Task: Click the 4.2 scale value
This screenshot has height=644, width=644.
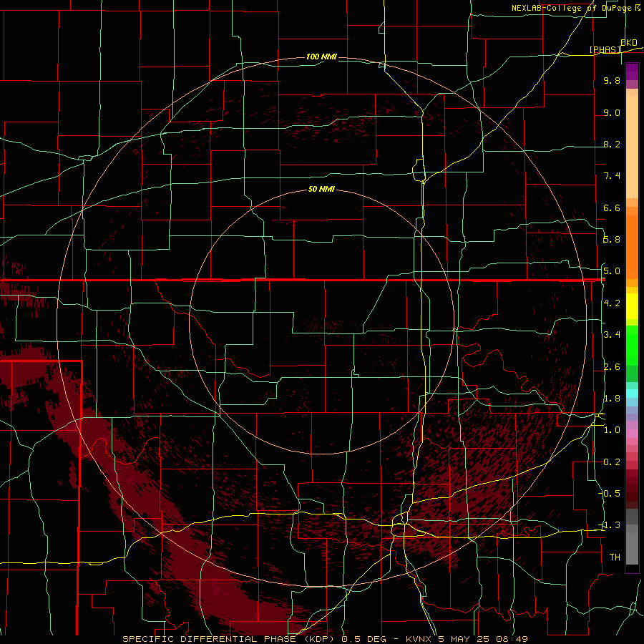Action: pos(612,303)
